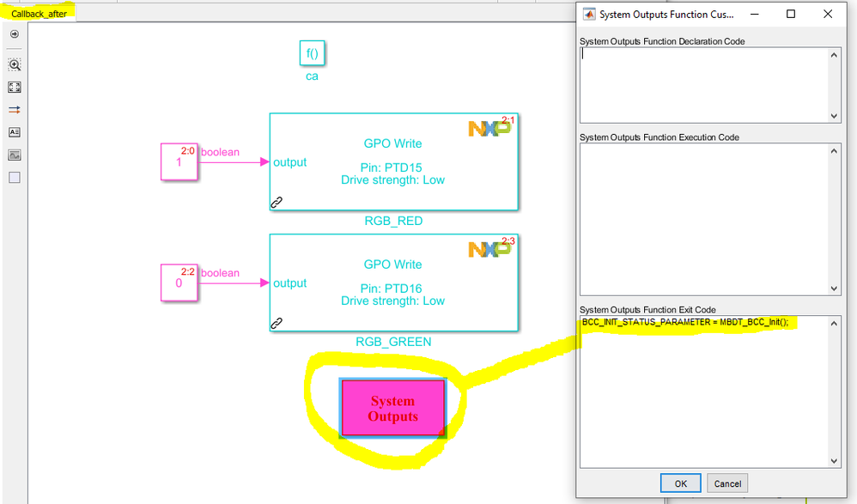The width and height of the screenshot is (857, 504).
Task: Click the Hide/Show Explorer Bar icon
Action: click(x=15, y=33)
